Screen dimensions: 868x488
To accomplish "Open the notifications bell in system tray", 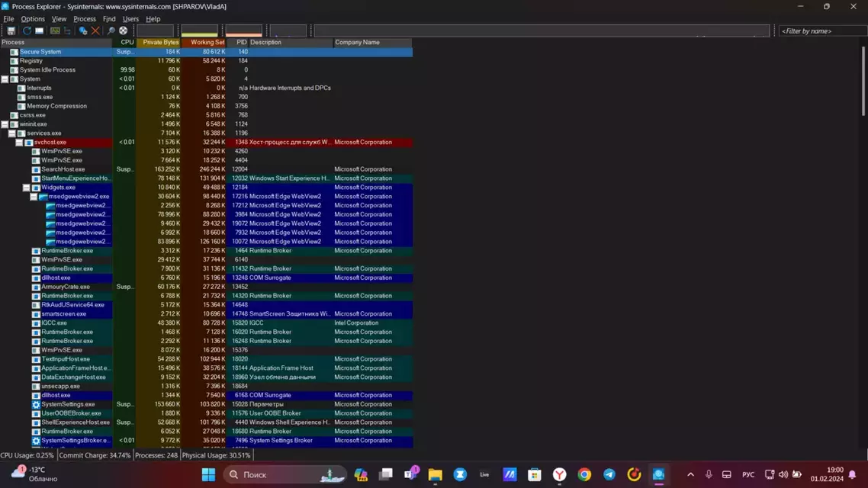I will [x=853, y=475].
